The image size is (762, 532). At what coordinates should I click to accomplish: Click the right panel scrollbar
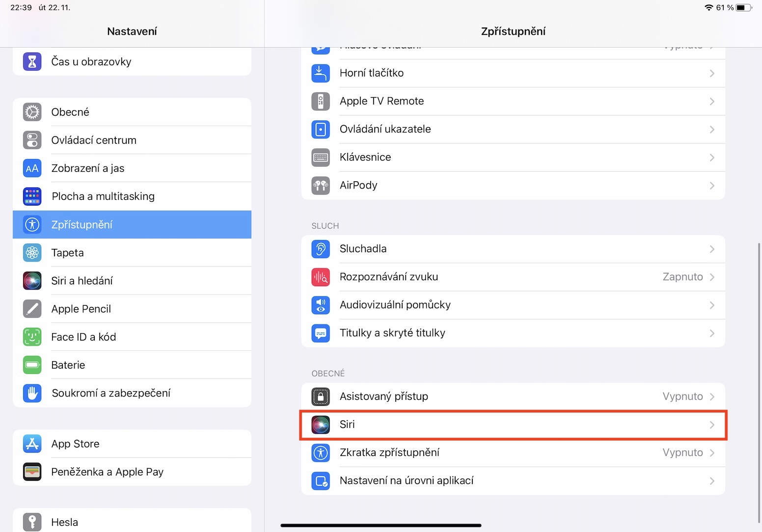pos(759,383)
